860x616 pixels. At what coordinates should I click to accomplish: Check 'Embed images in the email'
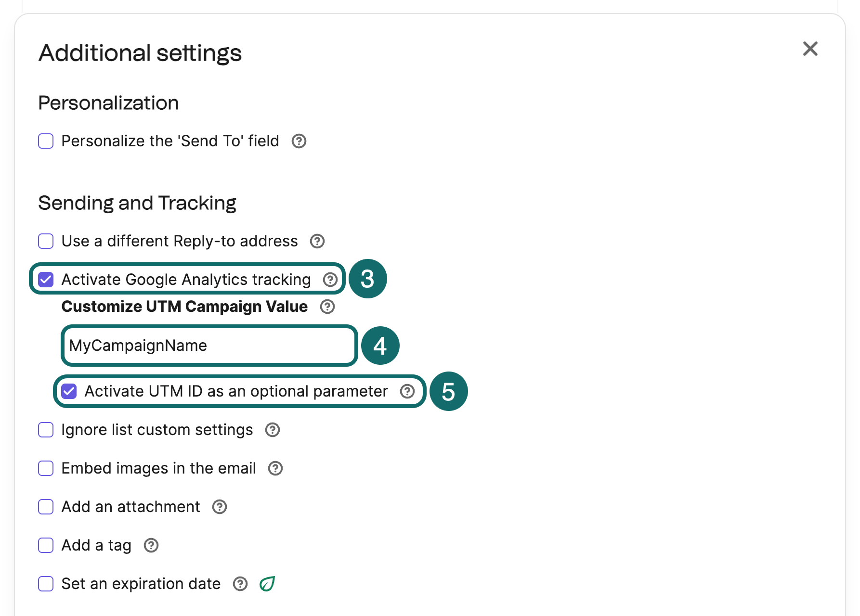click(x=45, y=468)
